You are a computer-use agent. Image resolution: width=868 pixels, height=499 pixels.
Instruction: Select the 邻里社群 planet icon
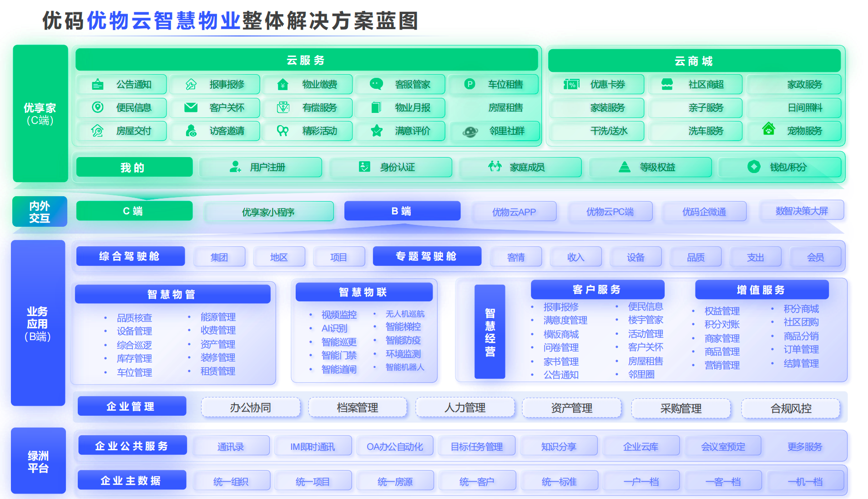pyautogui.click(x=470, y=132)
